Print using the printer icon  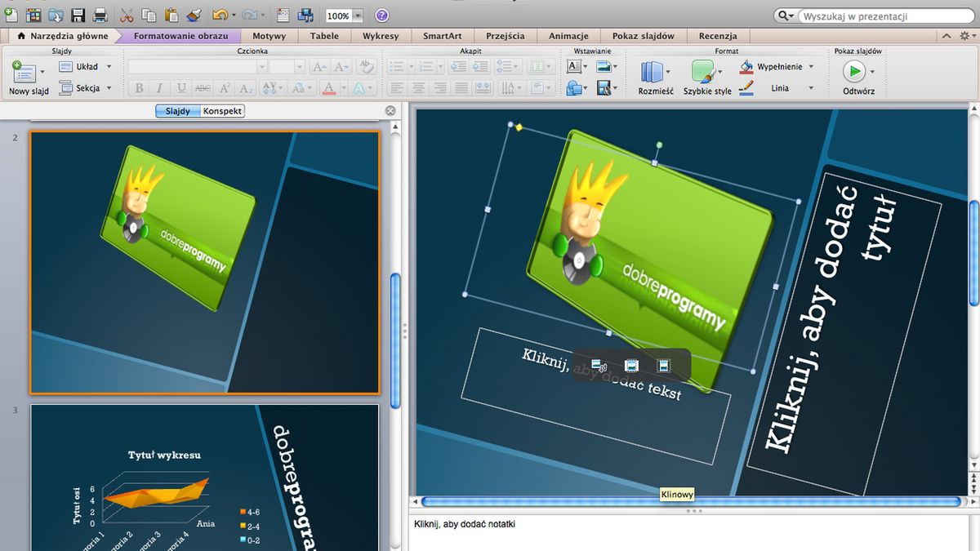pos(100,15)
